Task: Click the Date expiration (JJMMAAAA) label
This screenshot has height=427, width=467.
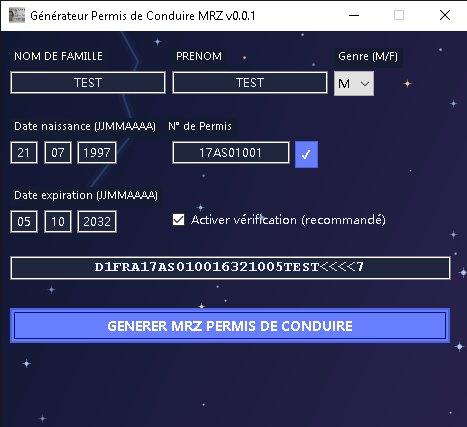Action: click(x=86, y=195)
